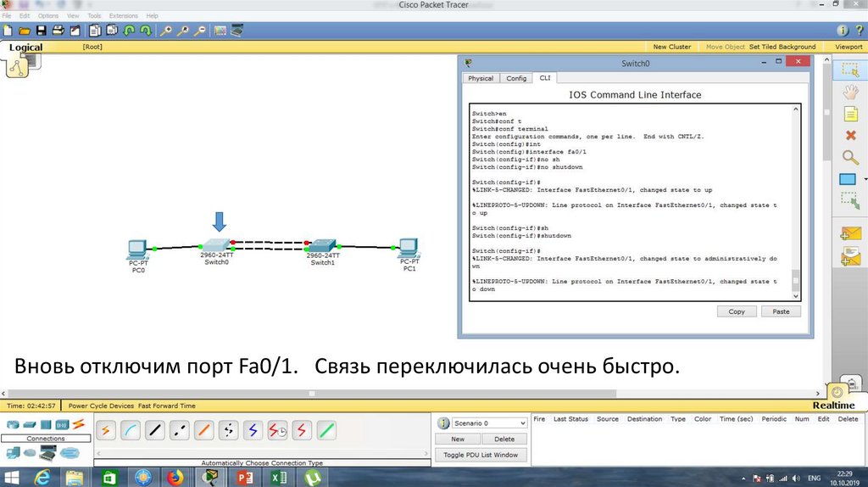Click Paste in the Switch0 CLI window

tap(781, 311)
